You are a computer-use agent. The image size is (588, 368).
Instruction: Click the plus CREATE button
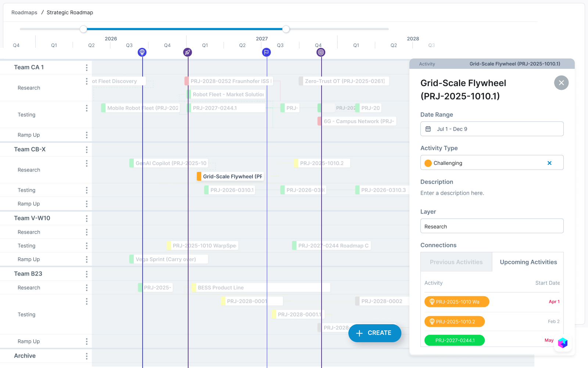[374, 333]
